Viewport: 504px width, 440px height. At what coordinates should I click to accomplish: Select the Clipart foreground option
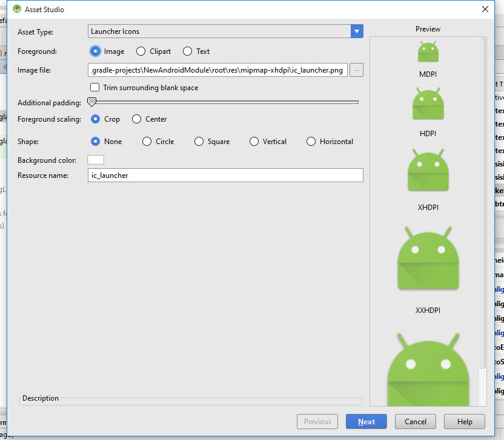tap(140, 51)
